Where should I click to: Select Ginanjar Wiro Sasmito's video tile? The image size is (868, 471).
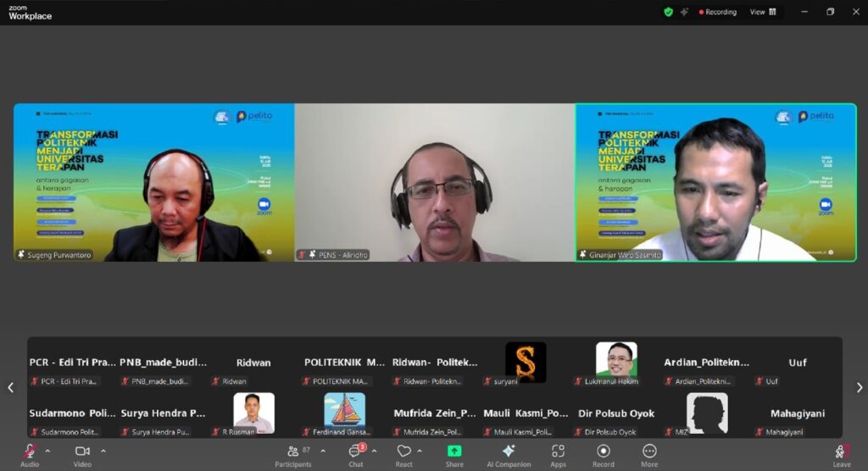(x=715, y=182)
